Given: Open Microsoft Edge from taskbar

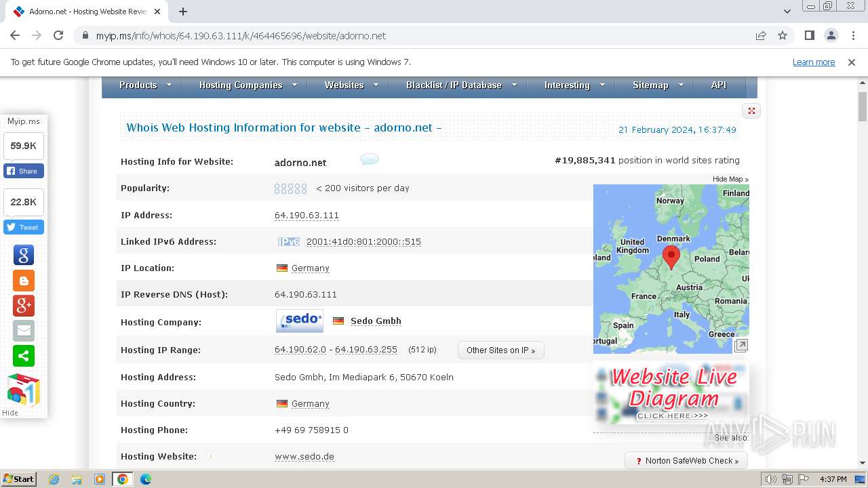Looking at the screenshot, I should (146, 479).
